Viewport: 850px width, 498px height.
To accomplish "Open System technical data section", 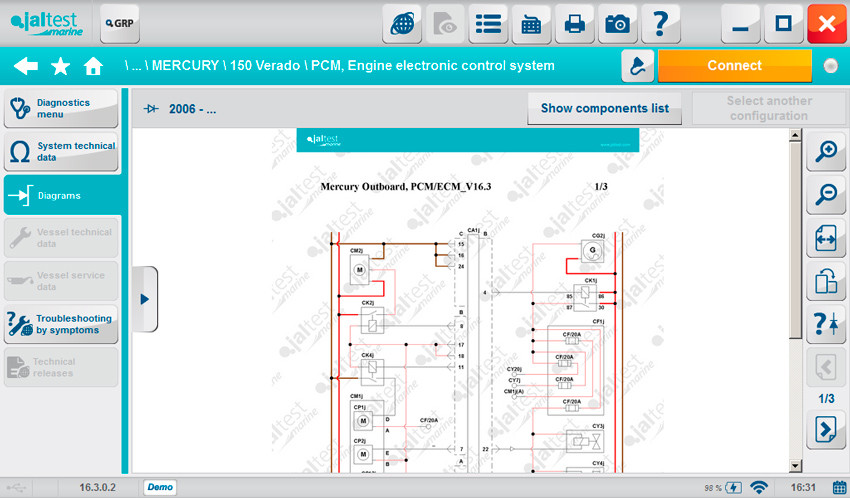I will 61,152.
